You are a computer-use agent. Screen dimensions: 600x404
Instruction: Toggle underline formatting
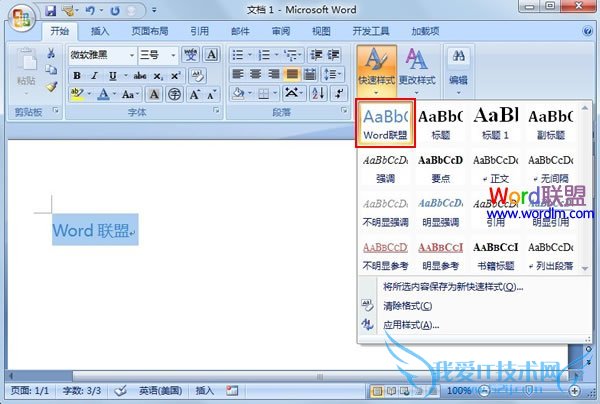(x=112, y=75)
